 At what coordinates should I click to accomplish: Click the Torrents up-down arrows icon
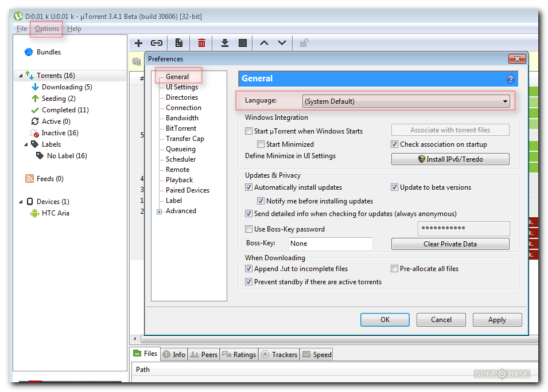[x=30, y=75]
